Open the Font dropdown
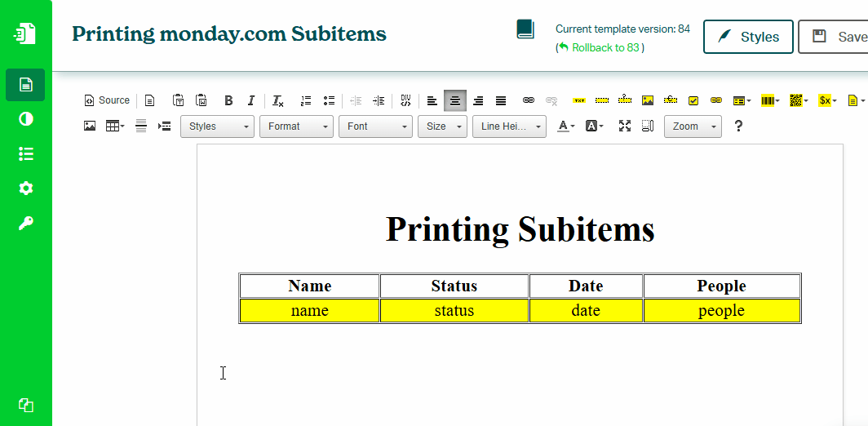 point(376,126)
